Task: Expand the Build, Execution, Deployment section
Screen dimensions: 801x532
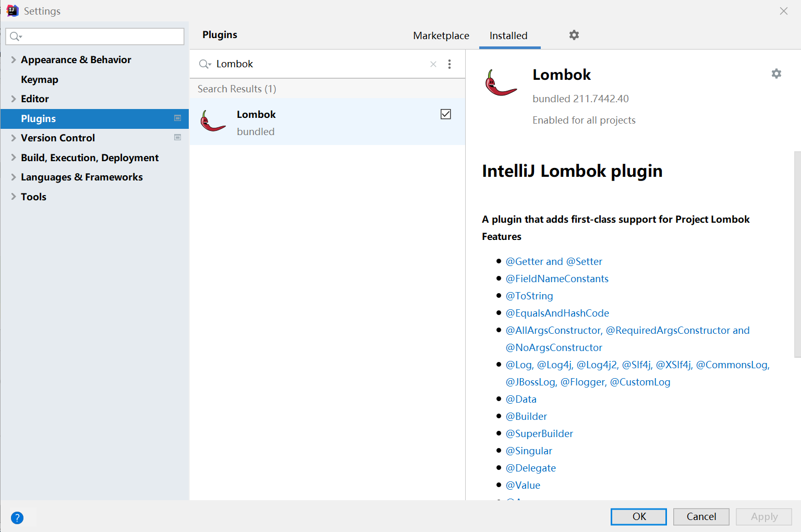Action: pos(14,158)
